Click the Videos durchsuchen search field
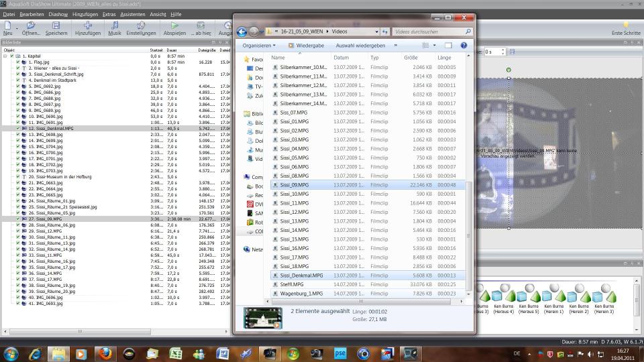This screenshot has width=644, height=362. coord(428,32)
